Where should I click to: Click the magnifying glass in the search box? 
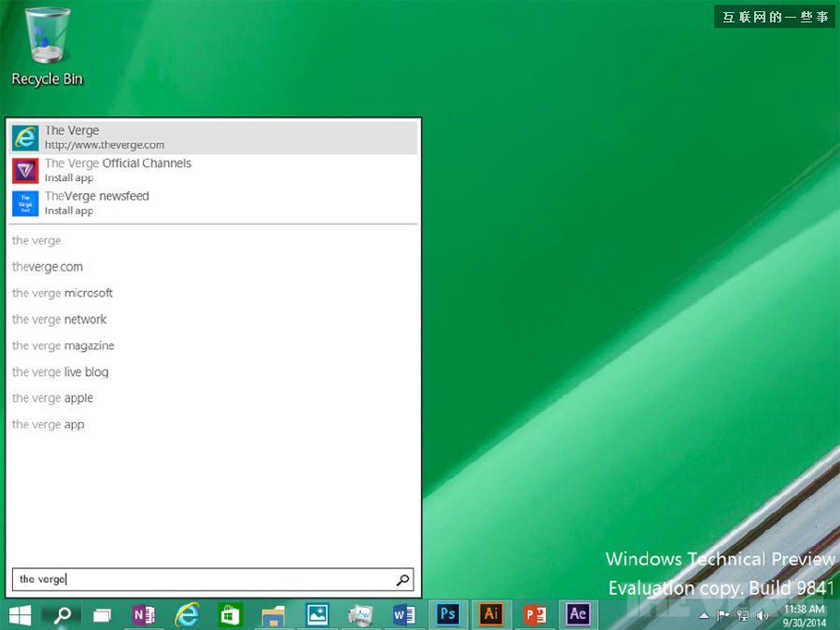point(403,579)
